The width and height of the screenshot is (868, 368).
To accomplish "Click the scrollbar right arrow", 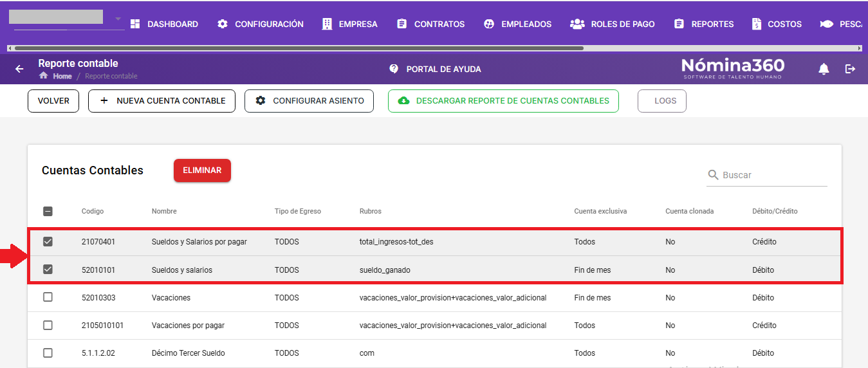I will (860, 48).
